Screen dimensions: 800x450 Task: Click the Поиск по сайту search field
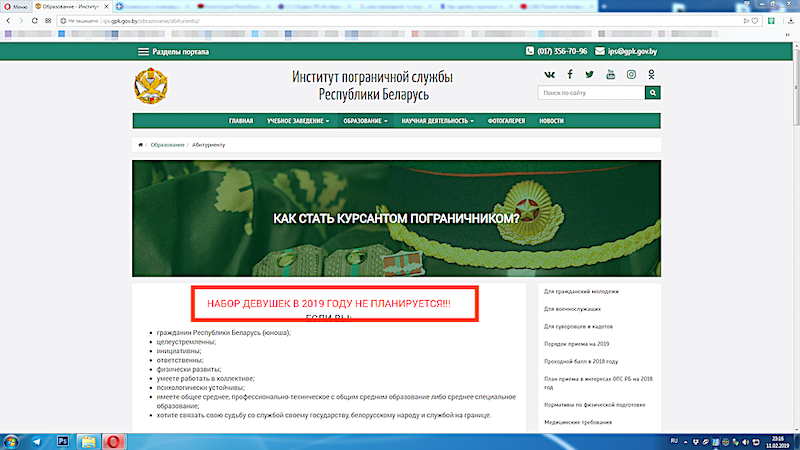point(591,93)
